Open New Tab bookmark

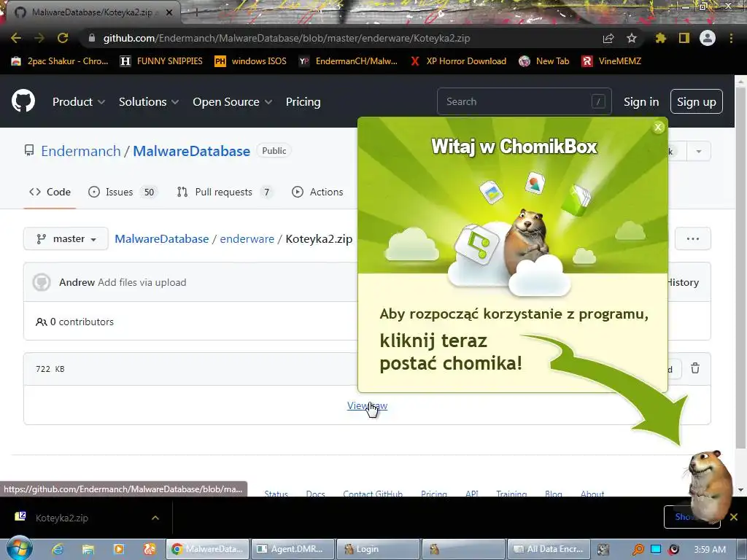click(x=544, y=61)
